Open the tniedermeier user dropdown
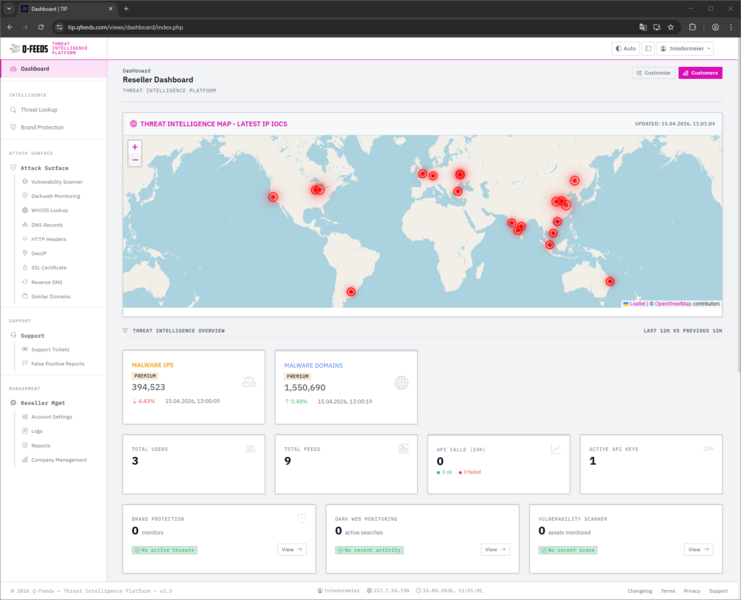The width and height of the screenshot is (741, 600). (685, 48)
